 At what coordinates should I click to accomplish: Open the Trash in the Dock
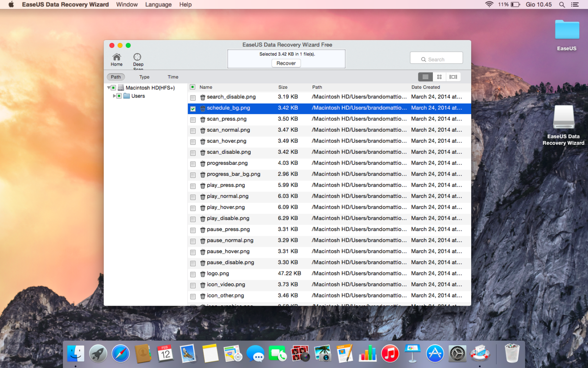(x=512, y=354)
